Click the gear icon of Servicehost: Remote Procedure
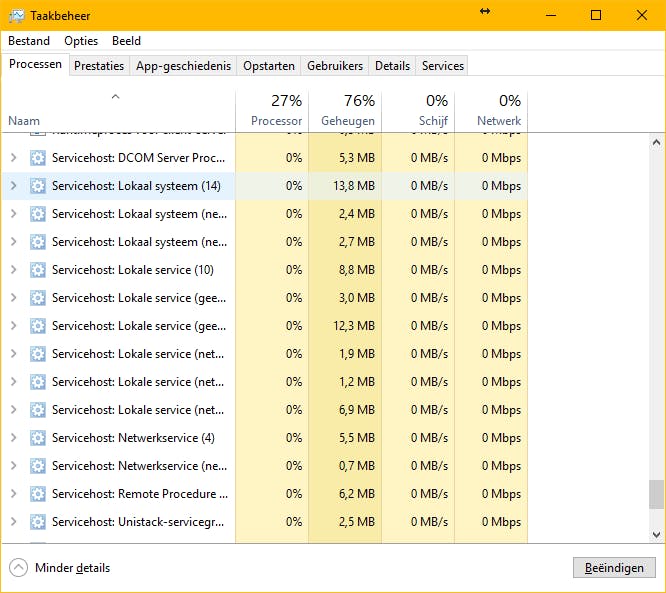 click(38, 494)
